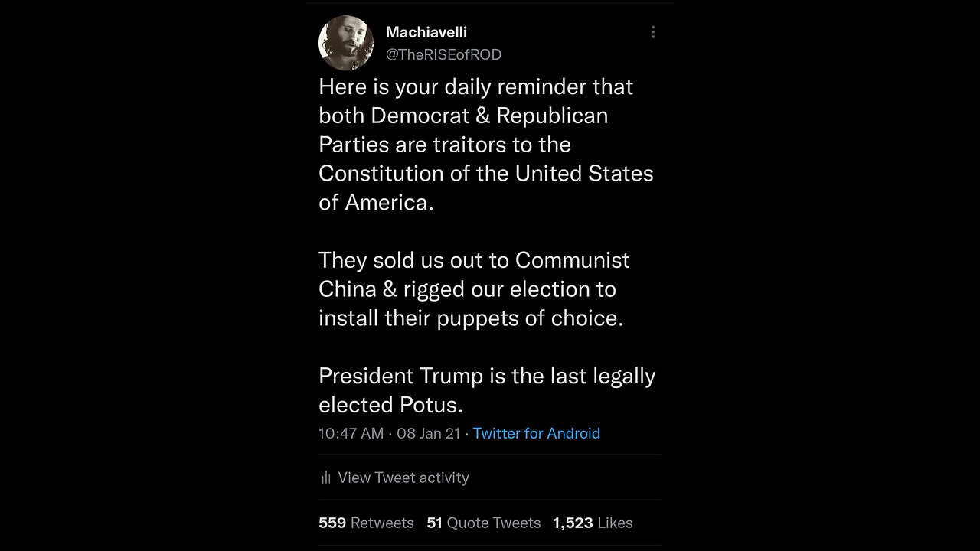Image resolution: width=980 pixels, height=551 pixels.
Task: Open the Twitter for Android source link
Action: [x=536, y=433]
